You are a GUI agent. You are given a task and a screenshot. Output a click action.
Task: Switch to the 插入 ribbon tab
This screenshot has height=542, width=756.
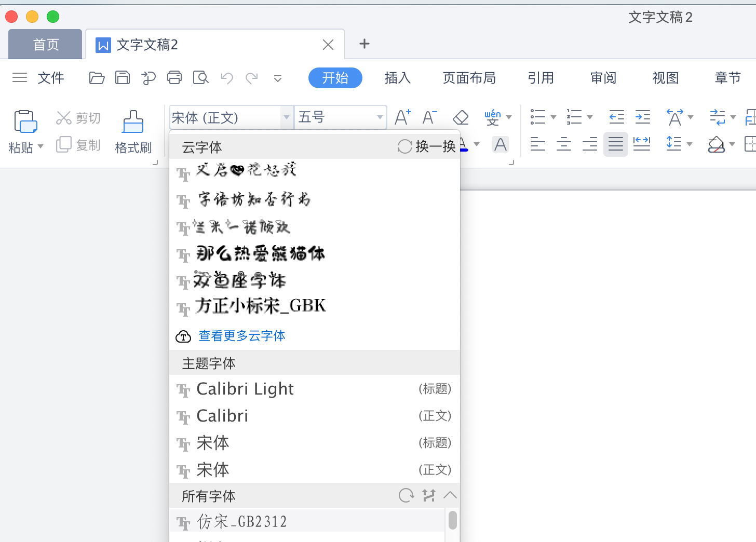pyautogui.click(x=397, y=77)
